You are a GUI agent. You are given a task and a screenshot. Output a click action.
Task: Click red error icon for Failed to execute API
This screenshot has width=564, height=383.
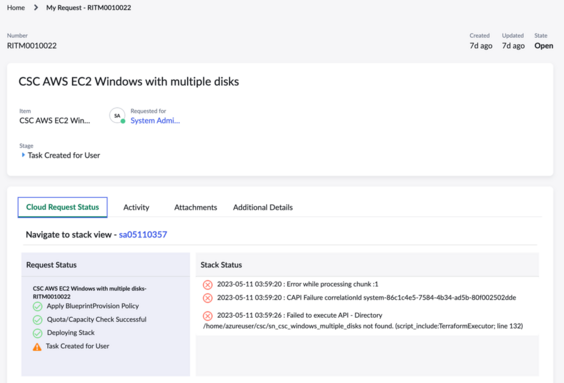208,316
